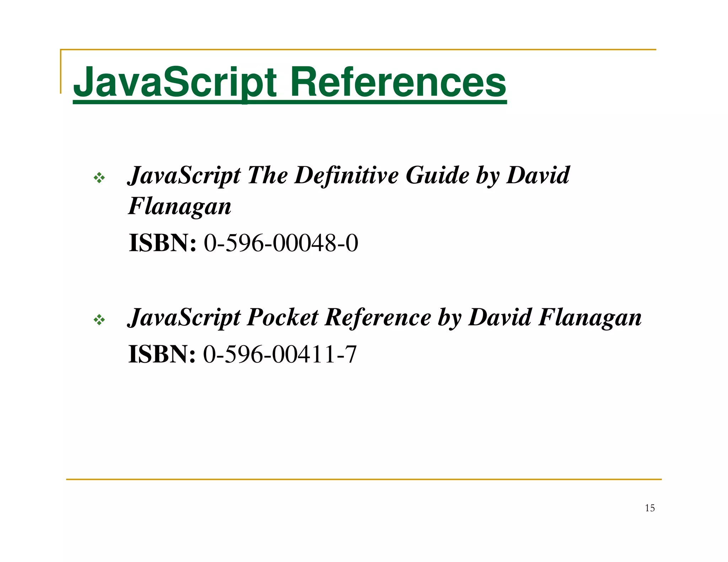The image size is (728, 562).
Task: Click the JavaScript References slide title
Action: (x=290, y=84)
